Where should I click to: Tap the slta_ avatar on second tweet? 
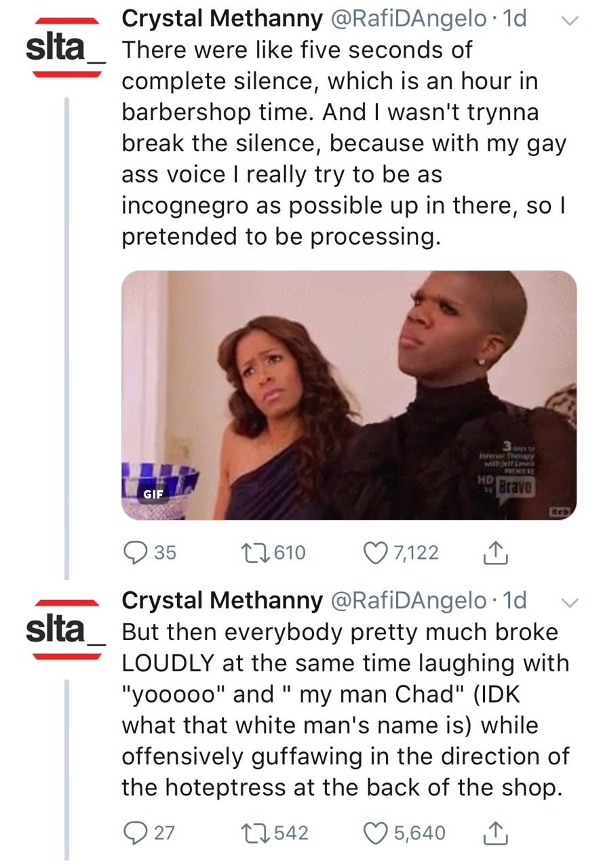click(64, 629)
